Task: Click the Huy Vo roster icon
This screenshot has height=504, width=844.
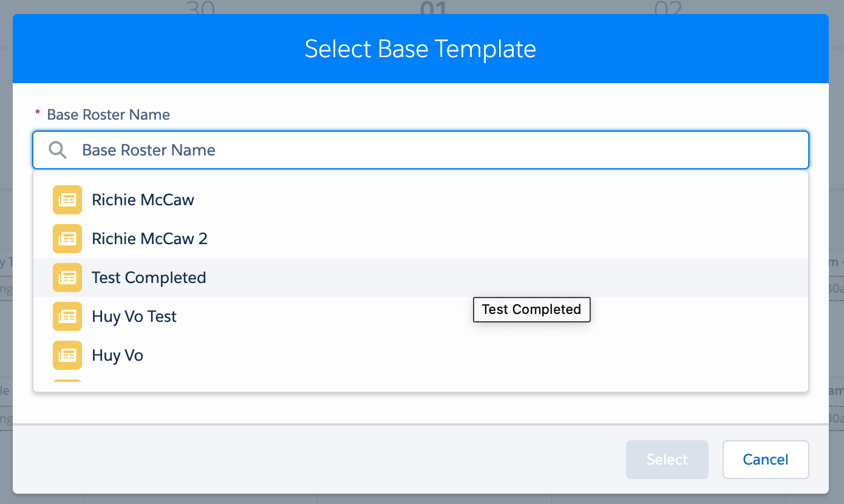Action: coord(67,355)
